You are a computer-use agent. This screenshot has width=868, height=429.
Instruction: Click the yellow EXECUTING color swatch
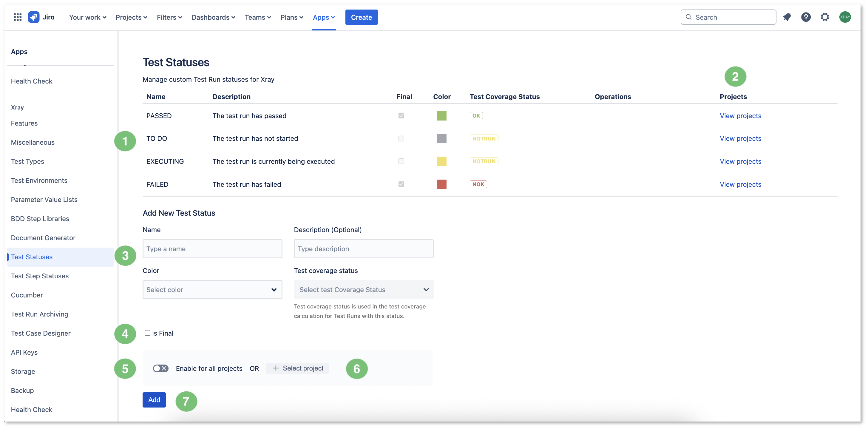tap(441, 161)
